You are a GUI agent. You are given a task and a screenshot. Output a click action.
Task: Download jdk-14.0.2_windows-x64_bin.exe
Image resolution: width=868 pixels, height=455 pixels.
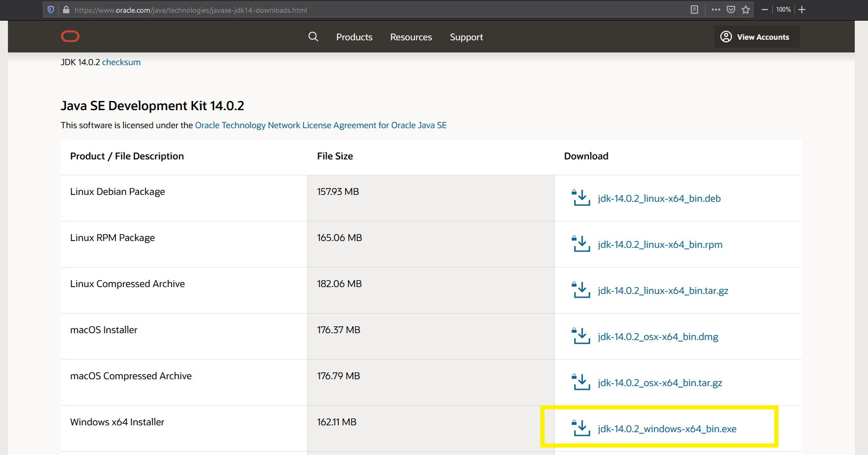[667, 429]
